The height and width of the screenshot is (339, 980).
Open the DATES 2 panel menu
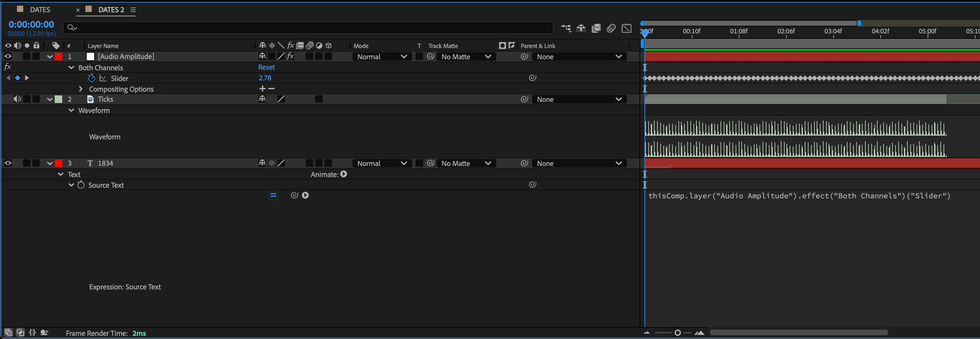coord(133,10)
